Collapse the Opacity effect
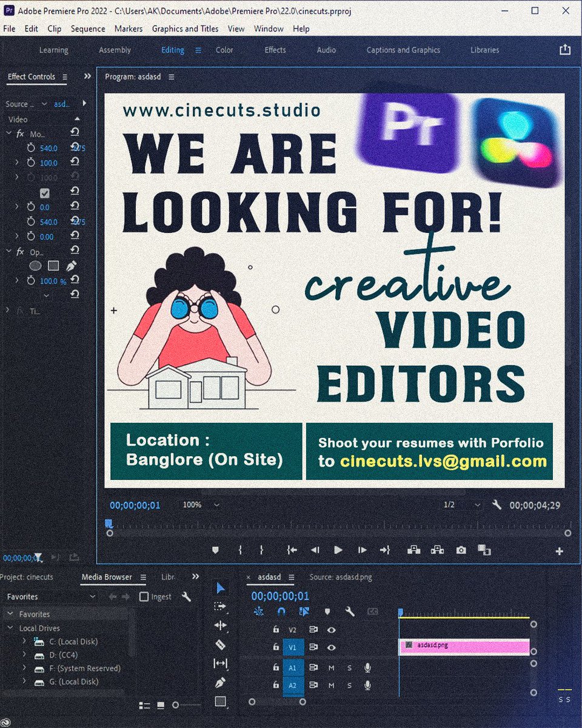This screenshot has width=582, height=728. (x=8, y=251)
